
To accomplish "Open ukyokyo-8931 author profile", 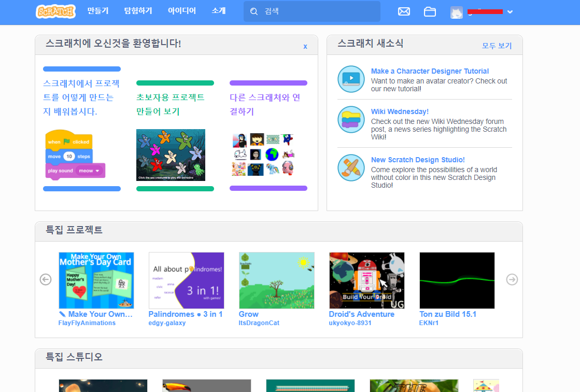I will 350,323.
